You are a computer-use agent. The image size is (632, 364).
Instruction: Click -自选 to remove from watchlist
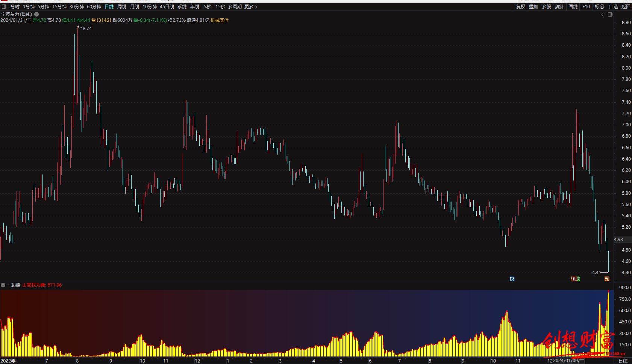point(613,7)
